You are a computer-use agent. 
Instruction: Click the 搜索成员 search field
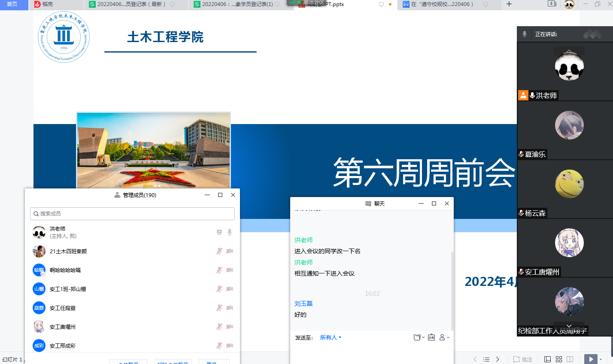132,213
